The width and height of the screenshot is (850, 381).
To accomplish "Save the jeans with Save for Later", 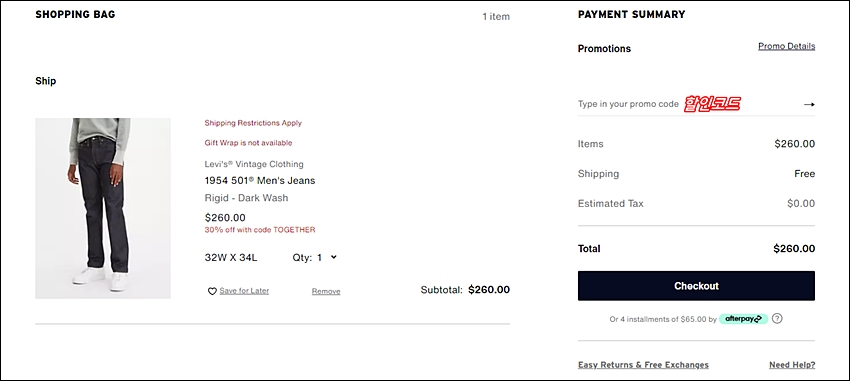I will [244, 291].
